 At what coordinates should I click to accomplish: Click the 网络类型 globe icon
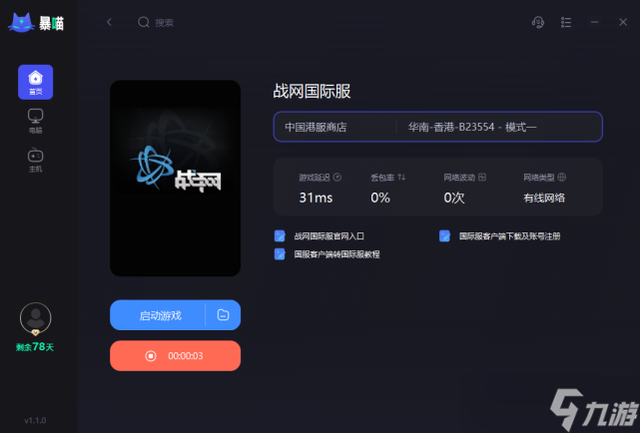pyautogui.click(x=562, y=177)
